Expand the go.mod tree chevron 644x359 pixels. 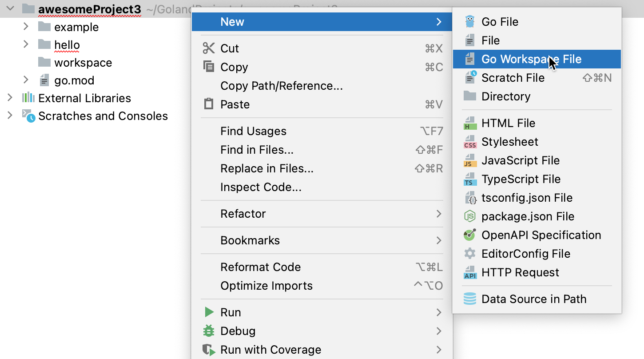point(26,80)
